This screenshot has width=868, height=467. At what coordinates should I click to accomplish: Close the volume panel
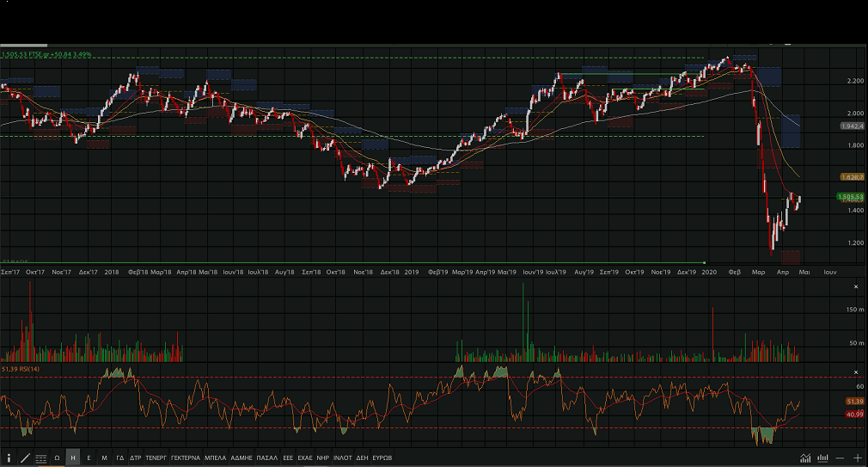[x=855, y=286]
